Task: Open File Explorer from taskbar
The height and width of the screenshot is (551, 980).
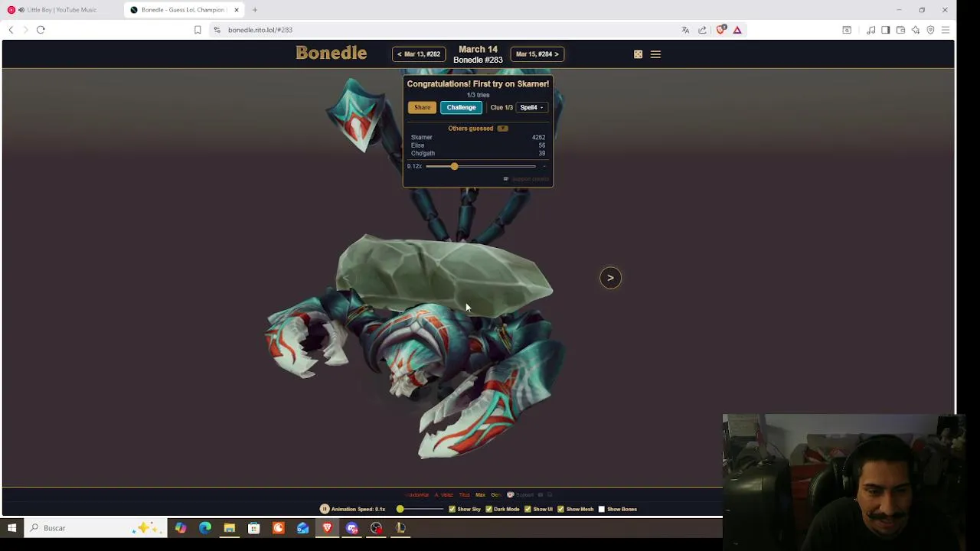Action: point(229,528)
